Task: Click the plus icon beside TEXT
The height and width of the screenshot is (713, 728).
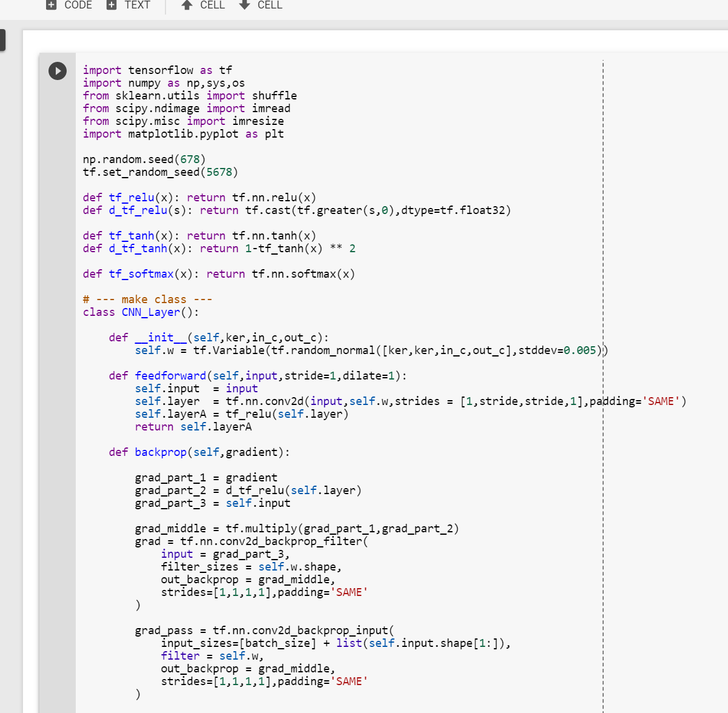Action: pyautogui.click(x=112, y=5)
